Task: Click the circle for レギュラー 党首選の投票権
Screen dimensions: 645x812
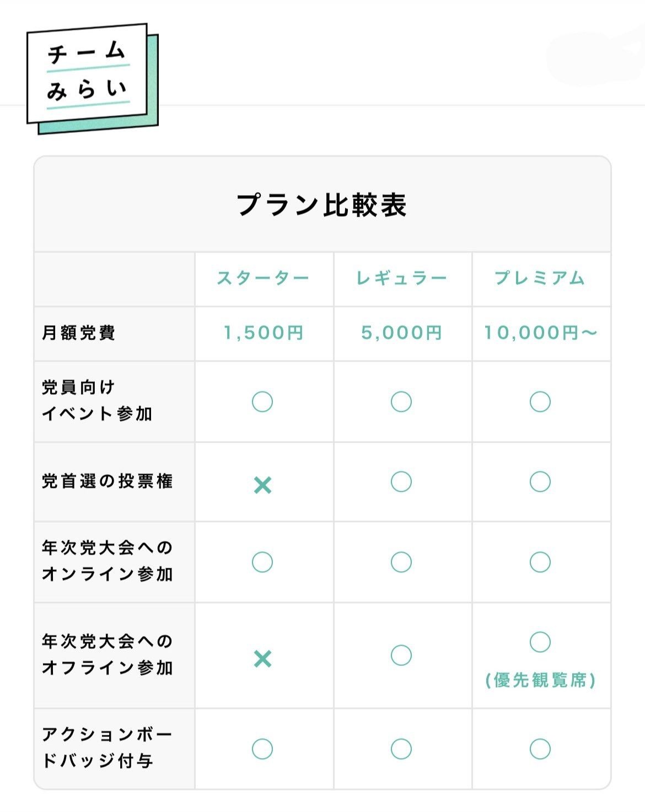Action: [401, 482]
